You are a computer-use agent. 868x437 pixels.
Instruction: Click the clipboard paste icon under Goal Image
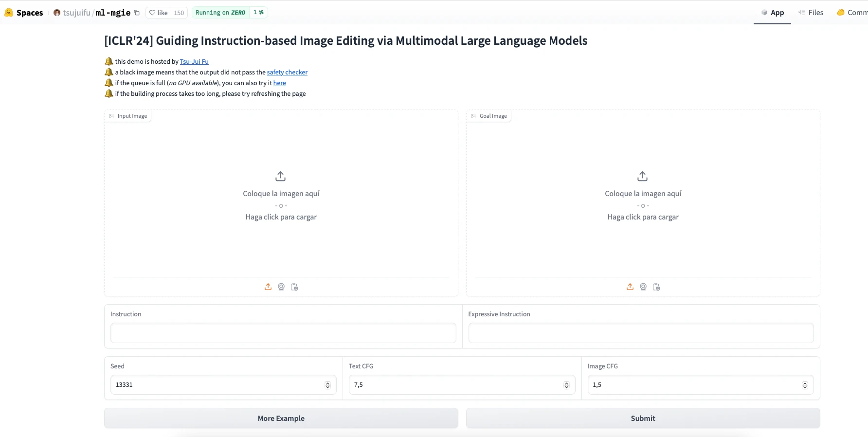click(x=656, y=287)
